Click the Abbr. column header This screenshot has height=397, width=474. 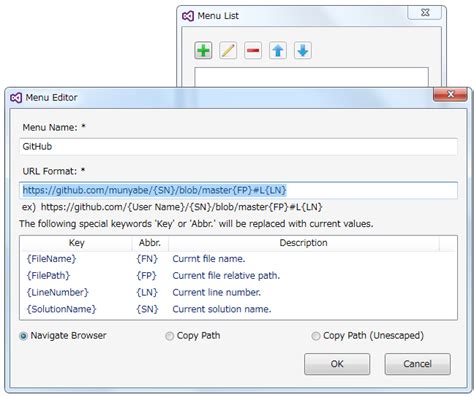[150, 243]
